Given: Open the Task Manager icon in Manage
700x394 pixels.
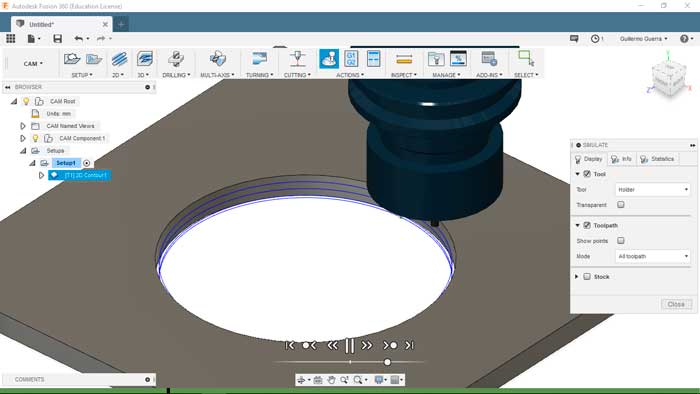Looking at the screenshot, I should pyautogui.click(x=458, y=59).
